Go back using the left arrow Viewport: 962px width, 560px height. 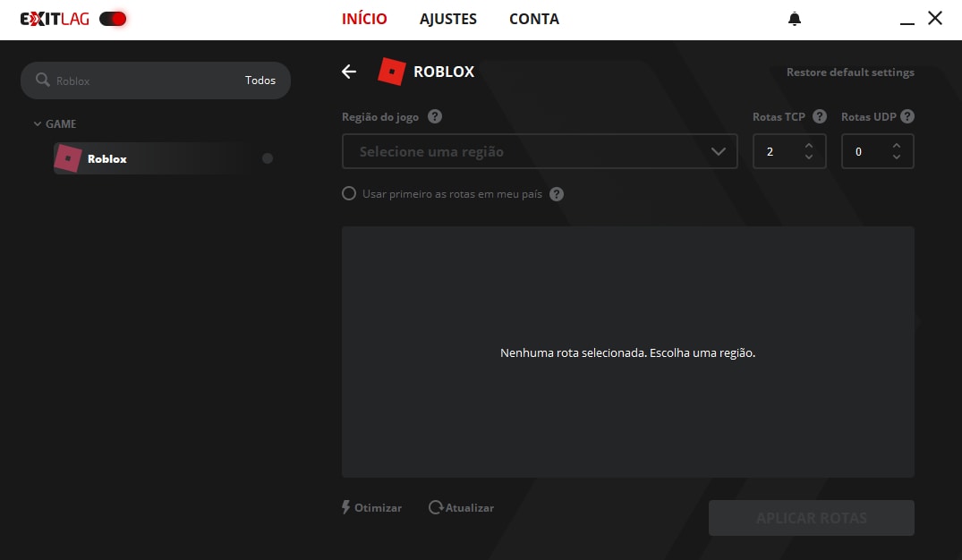tap(349, 72)
